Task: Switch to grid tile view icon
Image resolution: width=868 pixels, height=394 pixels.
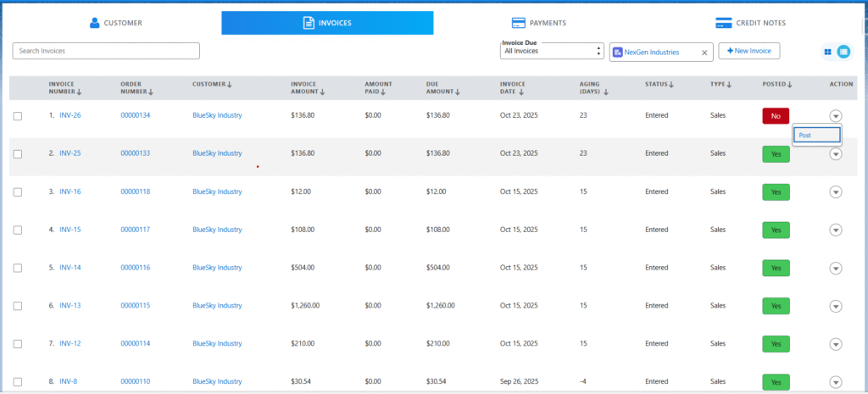Action: (827, 52)
